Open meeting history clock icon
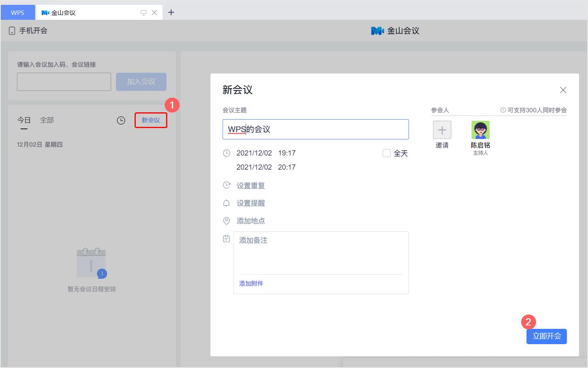 pos(121,120)
